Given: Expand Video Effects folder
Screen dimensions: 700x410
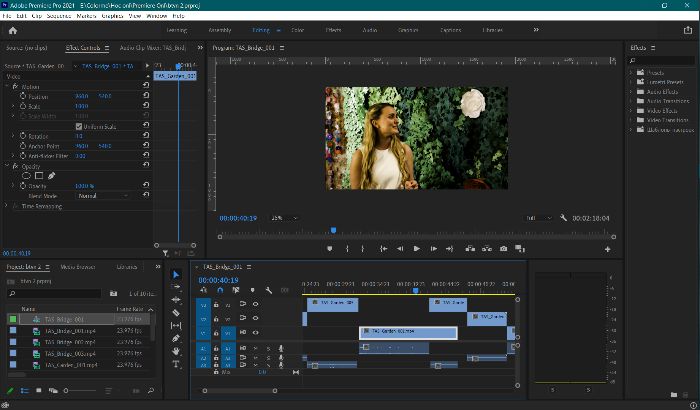Looking at the screenshot, I should pos(631,110).
